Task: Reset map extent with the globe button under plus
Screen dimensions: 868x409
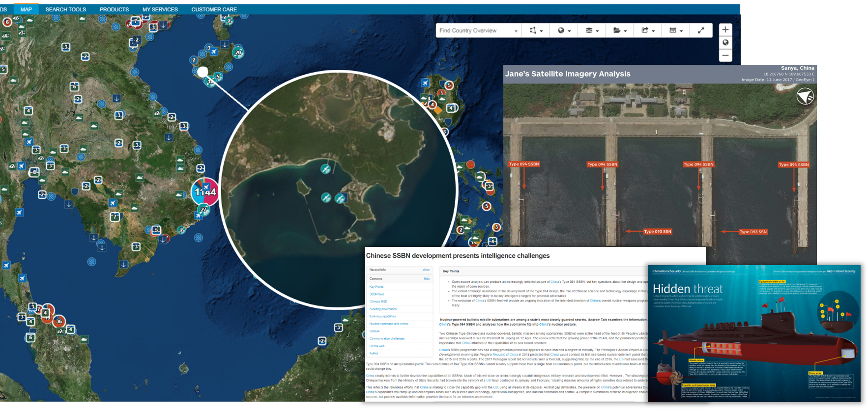Action: coord(725,43)
